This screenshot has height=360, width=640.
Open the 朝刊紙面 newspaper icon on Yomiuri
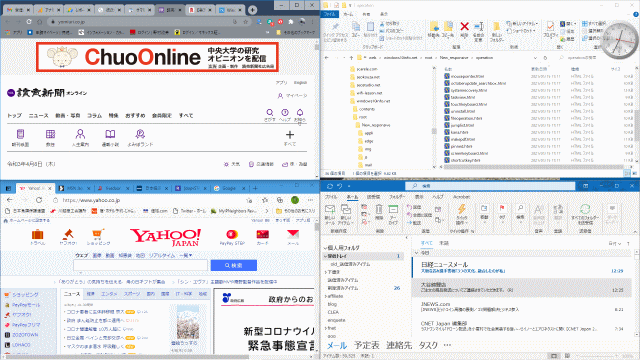click(20, 134)
